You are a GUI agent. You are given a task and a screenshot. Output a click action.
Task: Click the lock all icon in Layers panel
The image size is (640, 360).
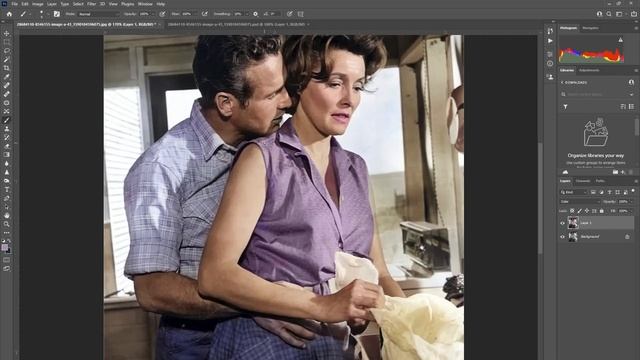602,211
